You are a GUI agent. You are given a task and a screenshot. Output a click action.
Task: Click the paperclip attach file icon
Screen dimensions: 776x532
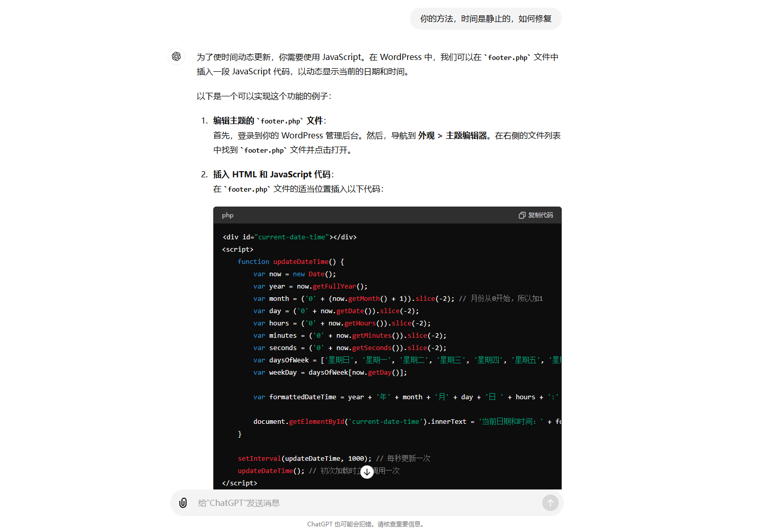(x=183, y=503)
